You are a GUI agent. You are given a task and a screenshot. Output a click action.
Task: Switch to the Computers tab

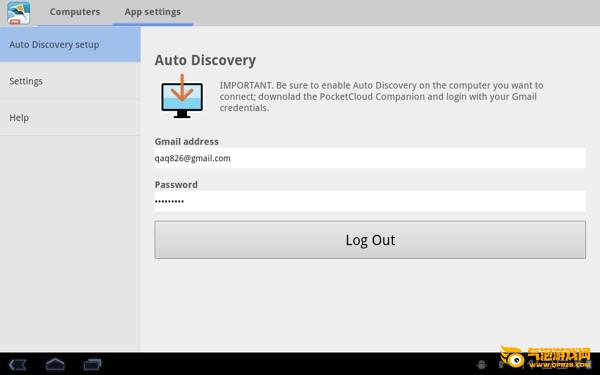tap(75, 12)
